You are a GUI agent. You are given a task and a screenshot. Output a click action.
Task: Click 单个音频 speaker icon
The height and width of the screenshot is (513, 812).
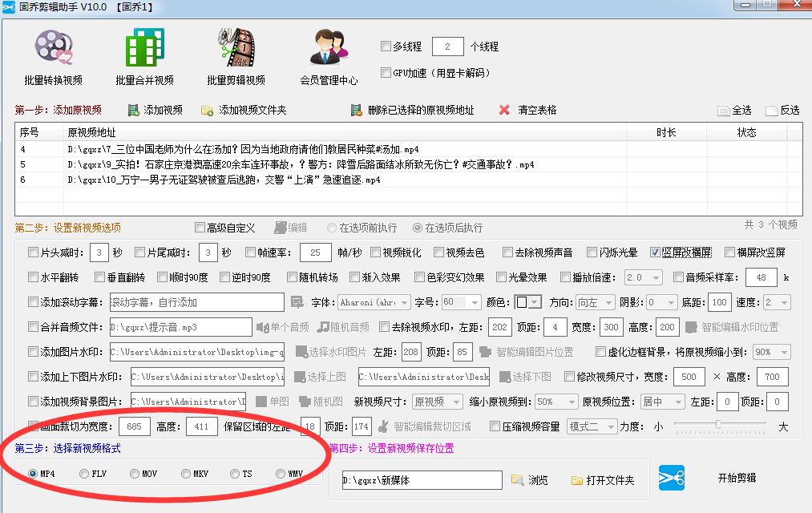263,327
